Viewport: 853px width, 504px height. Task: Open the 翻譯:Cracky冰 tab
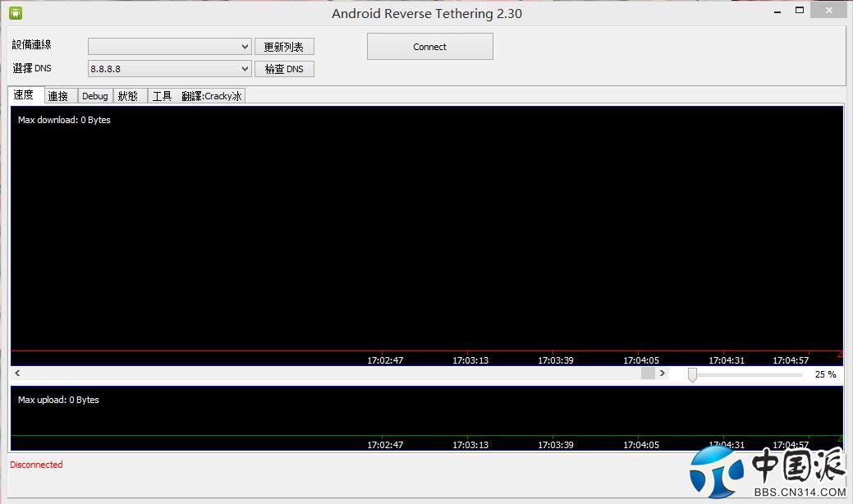pyautogui.click(x=212, y=96)
